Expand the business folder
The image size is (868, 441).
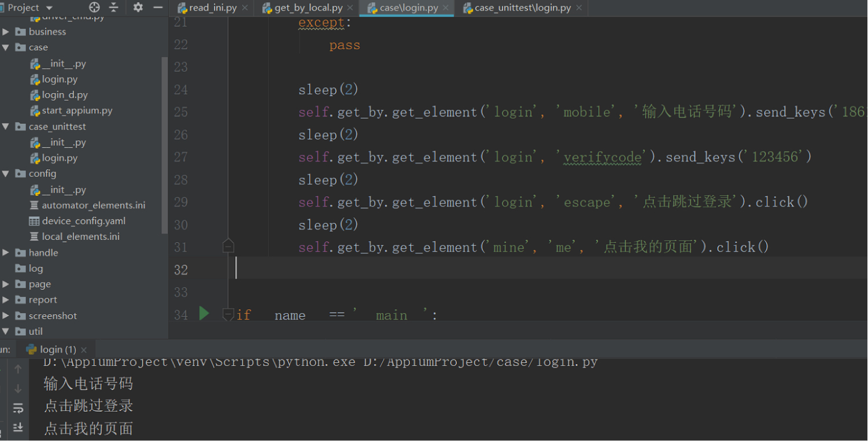point(6,32)
